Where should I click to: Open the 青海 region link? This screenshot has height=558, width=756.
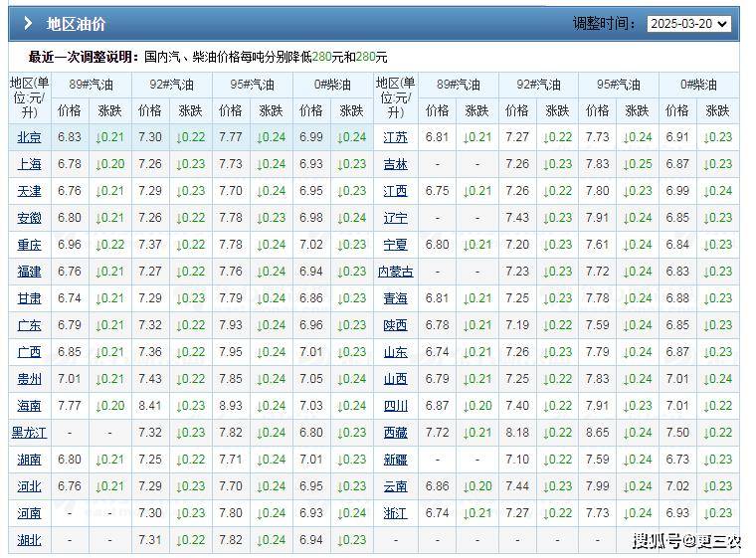click(395, 298)
